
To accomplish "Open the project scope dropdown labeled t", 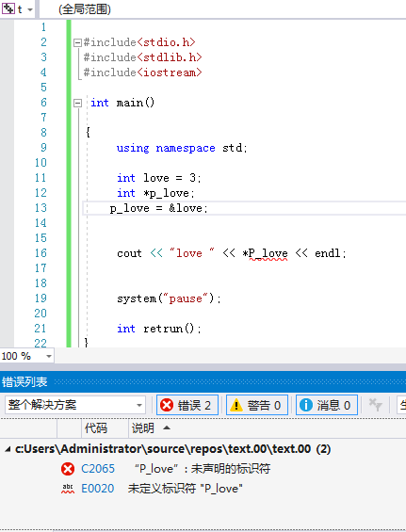I will tap(30, 9).
